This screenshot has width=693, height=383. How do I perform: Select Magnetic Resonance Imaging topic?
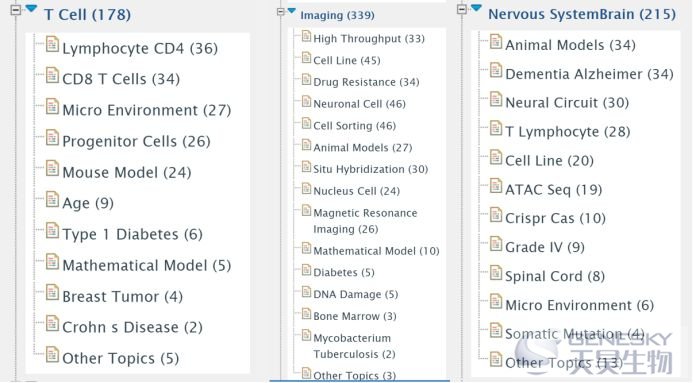coord(365,221)
